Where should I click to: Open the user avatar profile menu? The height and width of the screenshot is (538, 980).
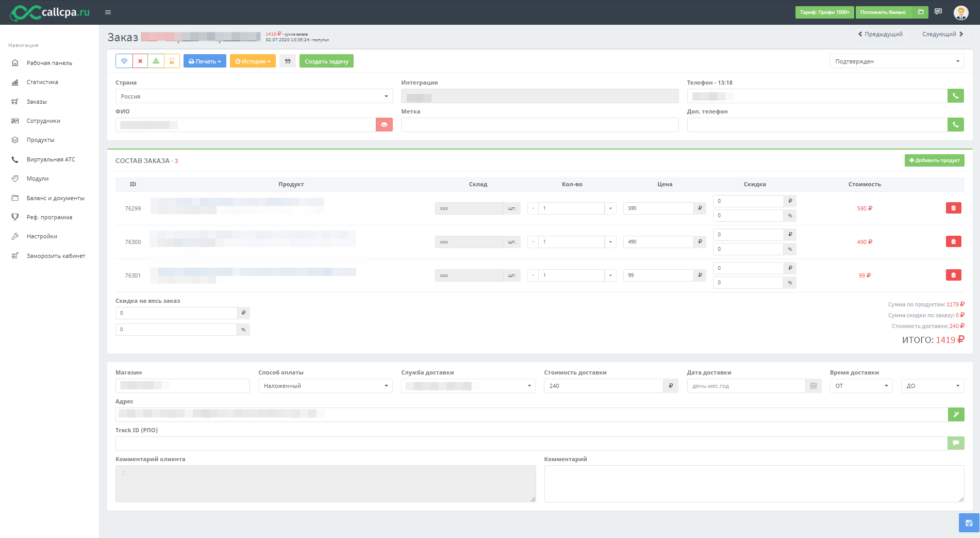(x=961, y=12)
